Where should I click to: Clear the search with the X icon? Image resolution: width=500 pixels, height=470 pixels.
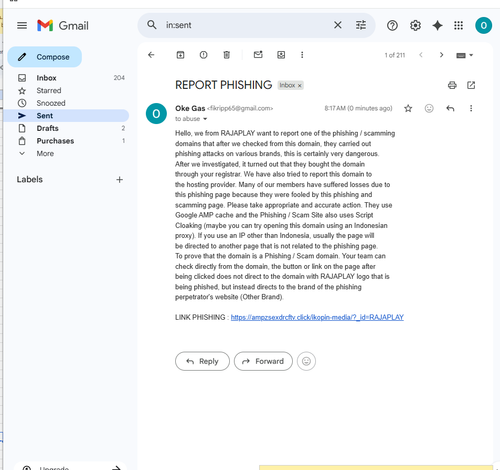pos(338,25)
